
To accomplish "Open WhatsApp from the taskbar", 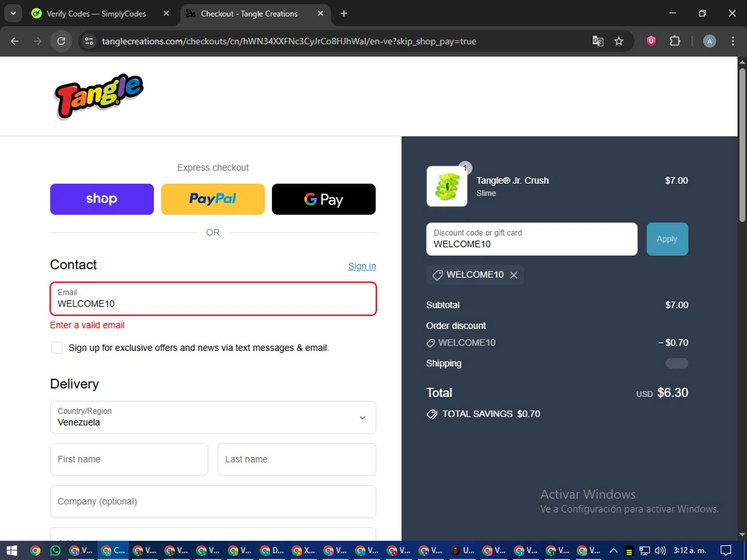I will pyautogui.click(x=55, y=551).
